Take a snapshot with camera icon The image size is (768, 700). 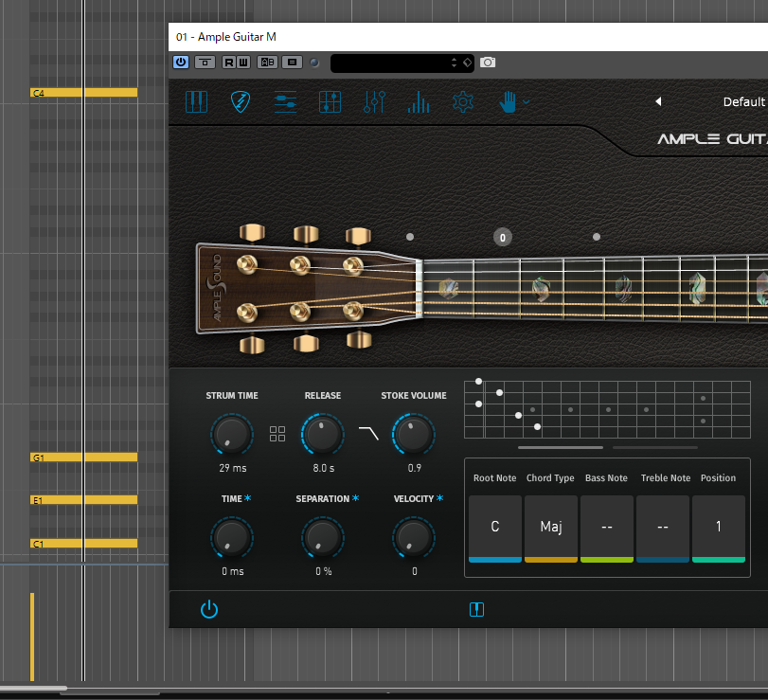click(488, 63)
